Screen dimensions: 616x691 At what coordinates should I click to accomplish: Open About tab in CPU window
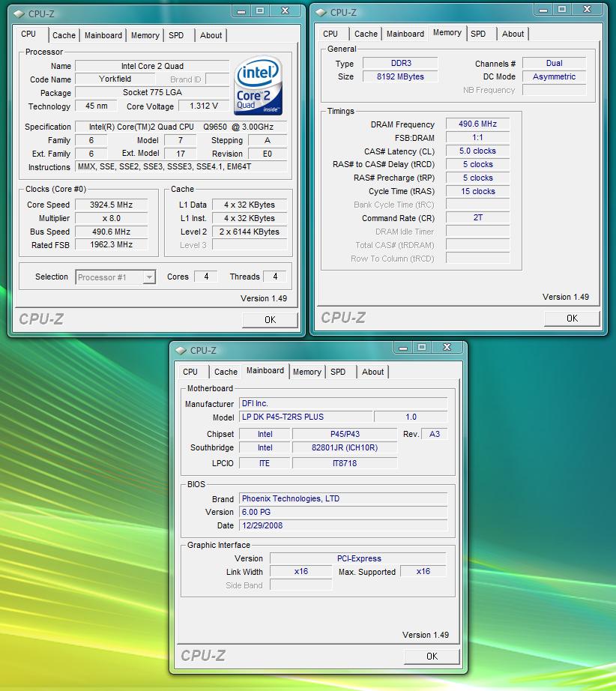point(211,35)
